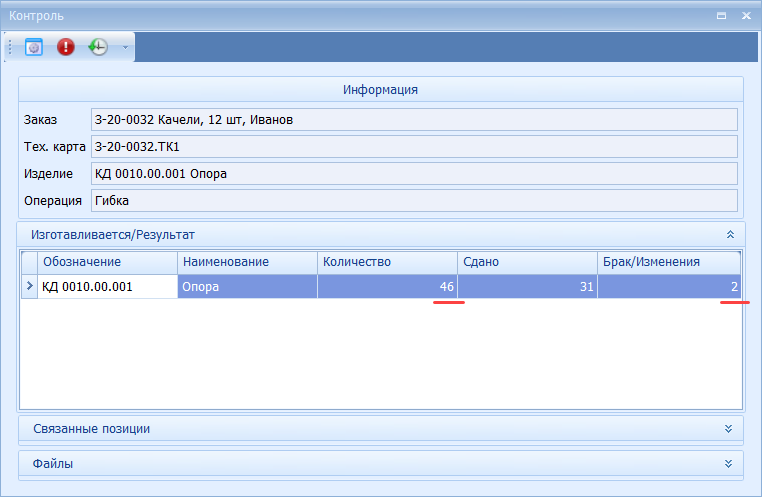This screenshot has width=762, height=497.
Task: Sort by the Обозначение column header
Action: pos(107,262)
